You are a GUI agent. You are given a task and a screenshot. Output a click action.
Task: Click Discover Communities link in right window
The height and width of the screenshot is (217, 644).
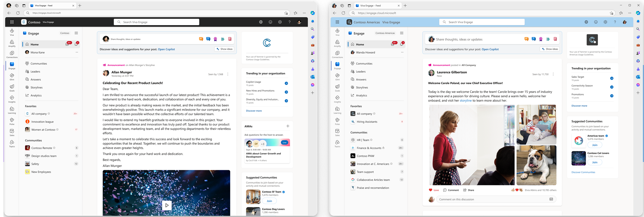click(583, 172)
